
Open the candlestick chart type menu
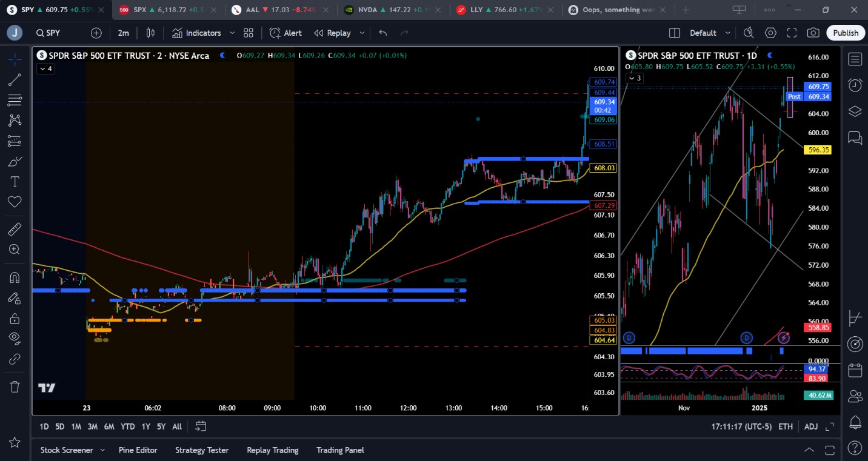tap(150, 33)
